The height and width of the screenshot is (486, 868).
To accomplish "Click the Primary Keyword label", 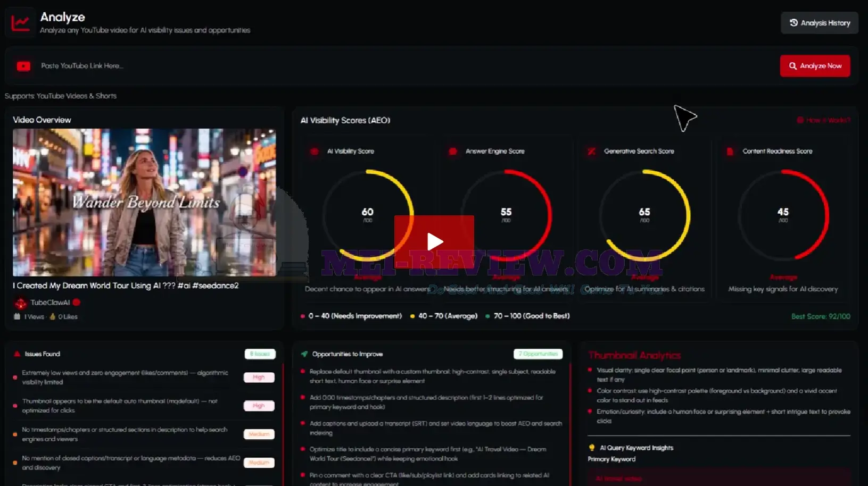I will click(x=611, y=459).
